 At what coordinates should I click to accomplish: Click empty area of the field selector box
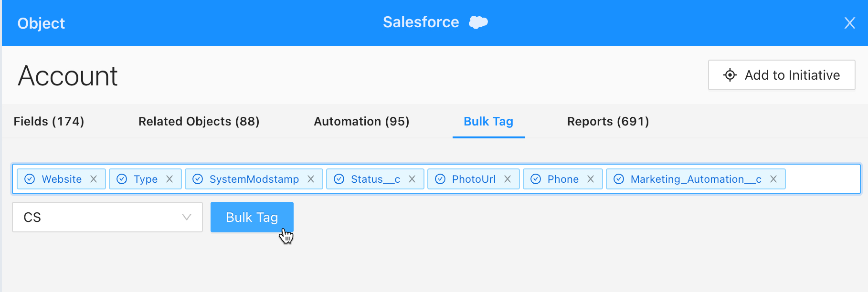pos(822,179)
